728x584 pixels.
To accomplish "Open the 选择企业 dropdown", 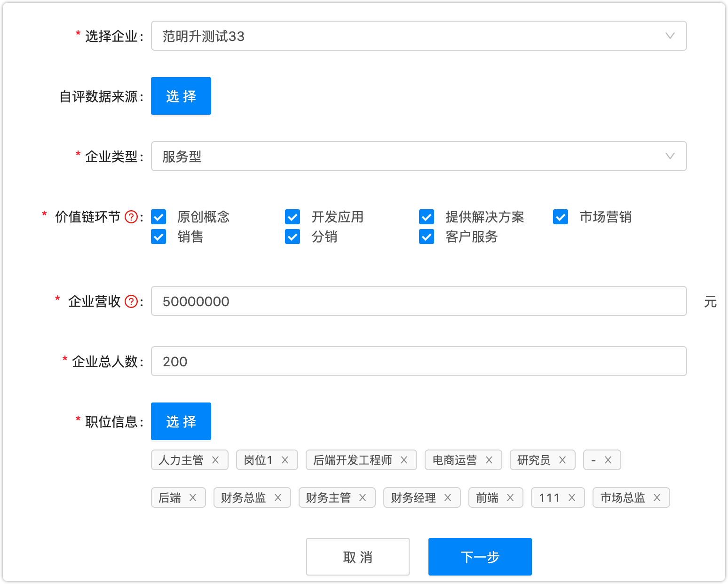I will (x=419, y=36).
